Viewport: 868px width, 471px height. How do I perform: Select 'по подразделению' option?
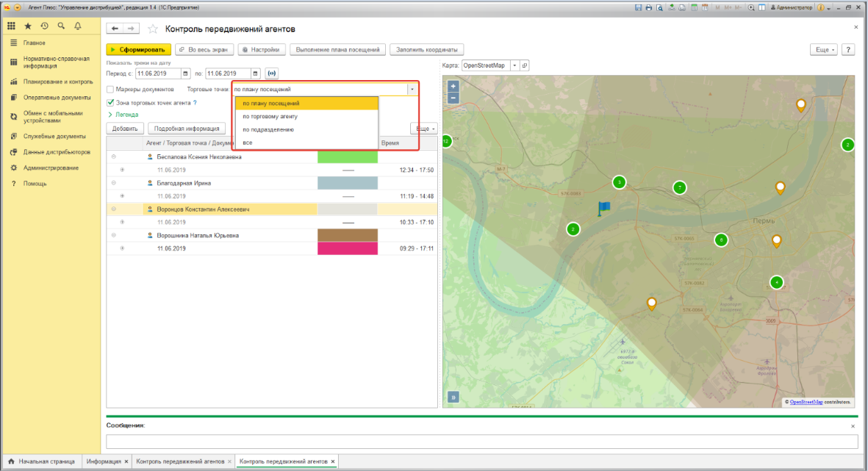click(x=306, y=129)
